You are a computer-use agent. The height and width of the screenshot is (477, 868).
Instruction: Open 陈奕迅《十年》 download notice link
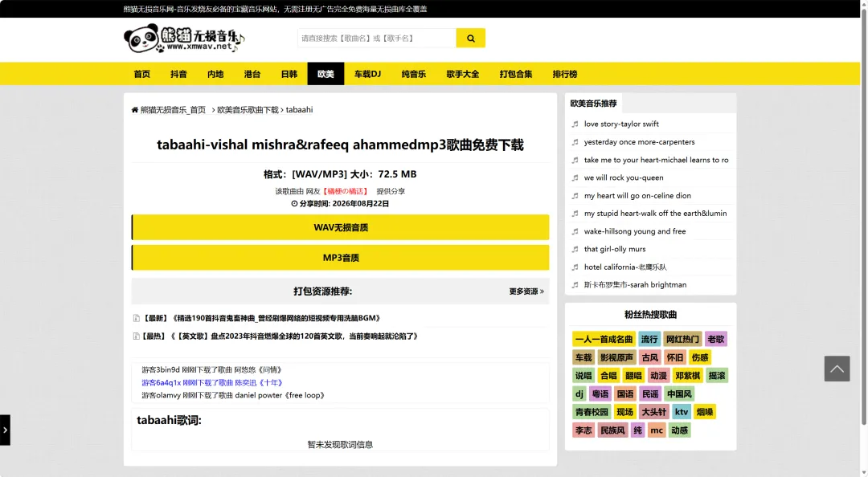(212, 382)
